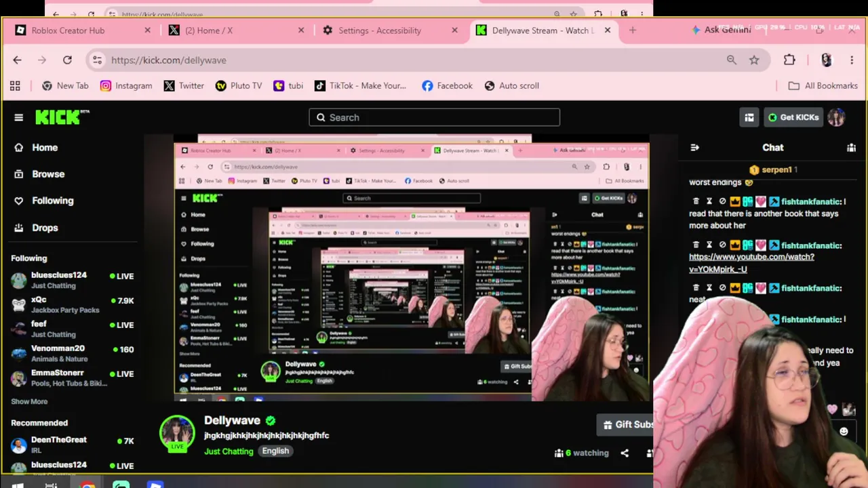Open the emoji picker in chat
This screenshot has height=488, width=868.
pos(844,431)
